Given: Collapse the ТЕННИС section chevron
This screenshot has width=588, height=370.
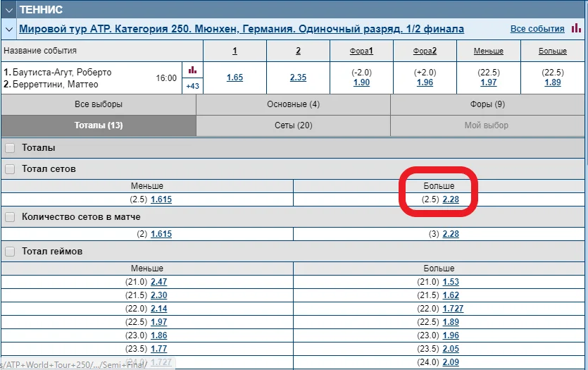Looking at the screenshot, I should click(8, 9).
